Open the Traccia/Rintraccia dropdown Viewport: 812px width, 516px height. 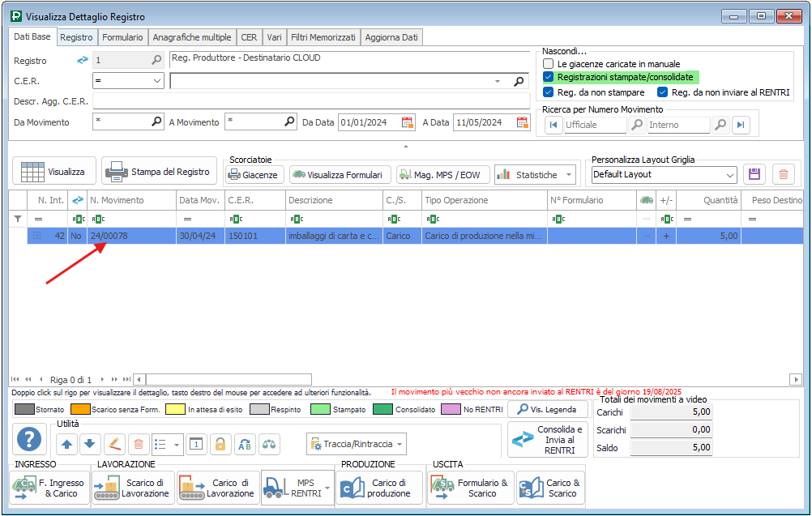pyautogui.click(x=357, y=444)
